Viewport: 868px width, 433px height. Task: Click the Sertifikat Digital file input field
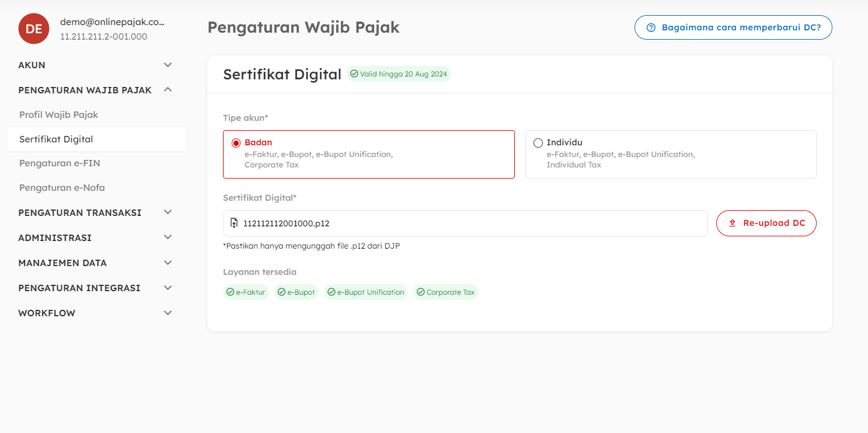coord(465,223)
